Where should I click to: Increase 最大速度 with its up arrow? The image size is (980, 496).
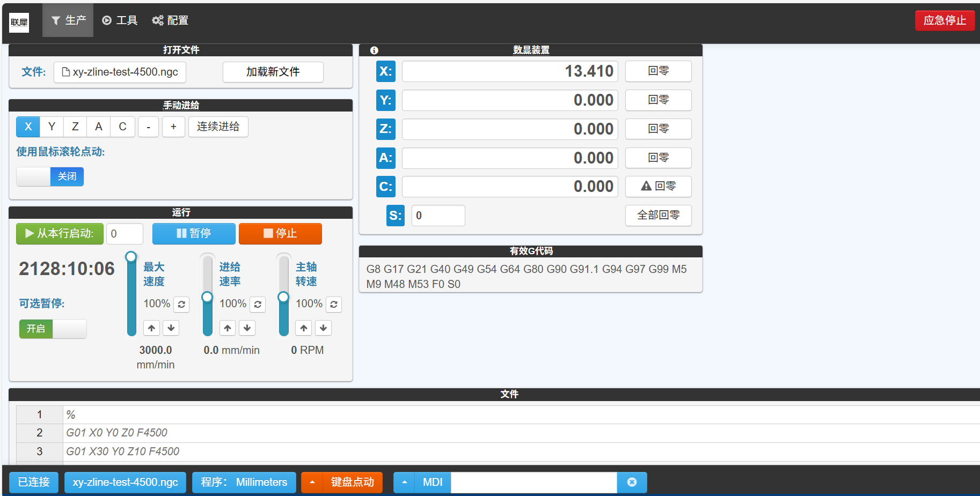coord(152,328)
